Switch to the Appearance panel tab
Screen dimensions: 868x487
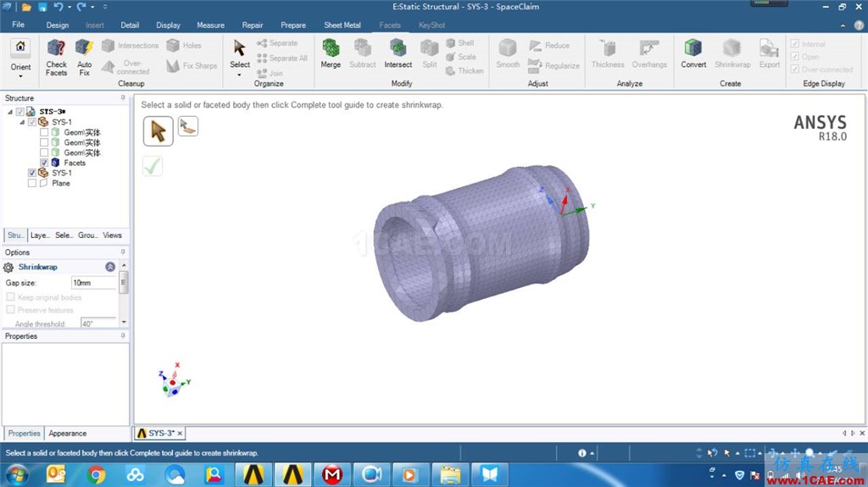[x=68, y=434]
